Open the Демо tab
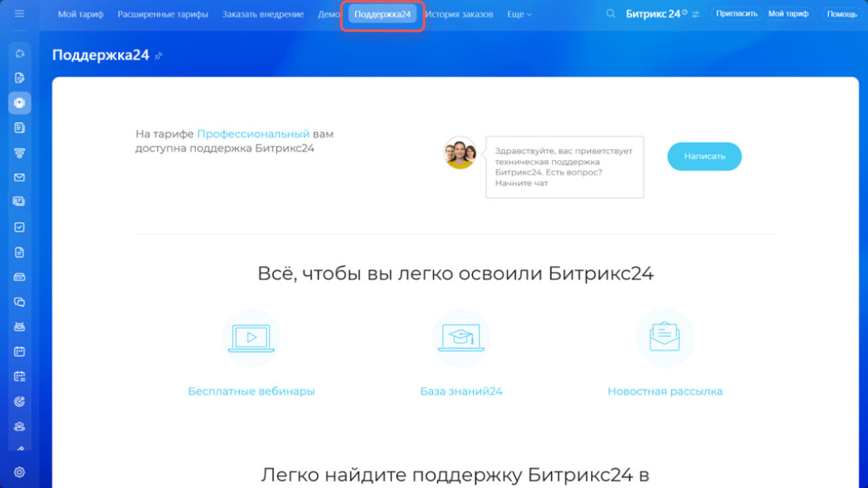Screen dimensions: 868x488 329,14
